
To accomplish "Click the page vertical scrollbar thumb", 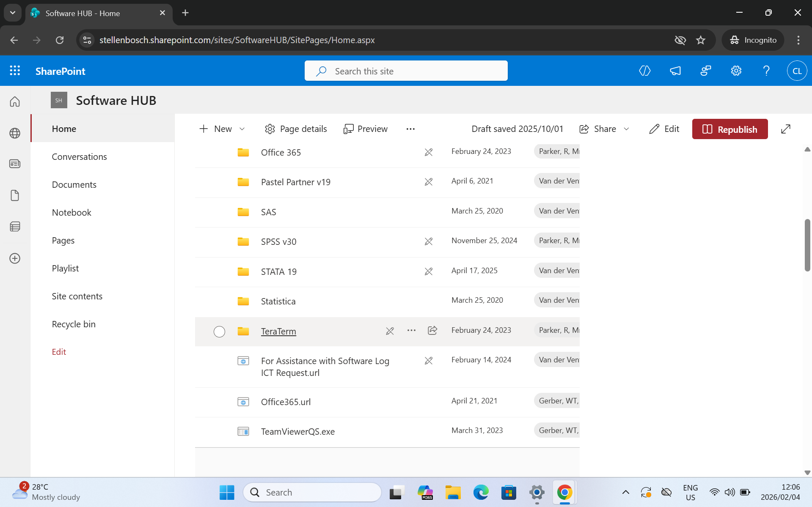I will click(807, 245).
